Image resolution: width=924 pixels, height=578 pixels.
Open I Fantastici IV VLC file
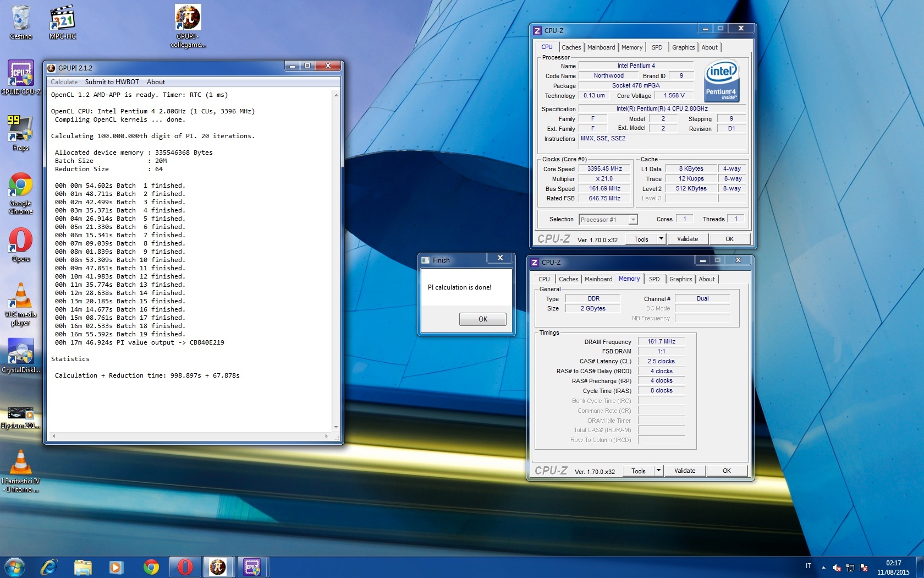click(x=20, y=471)
